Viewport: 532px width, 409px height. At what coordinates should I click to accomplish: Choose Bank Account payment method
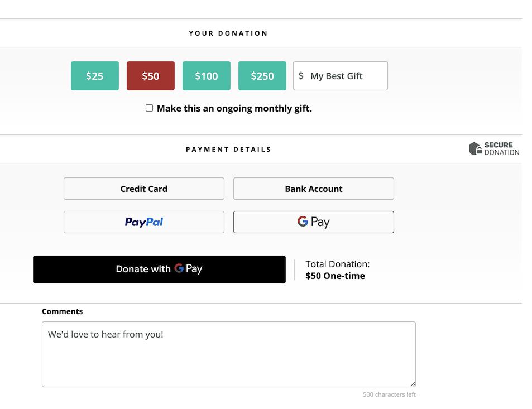click(x=314, y=189)
